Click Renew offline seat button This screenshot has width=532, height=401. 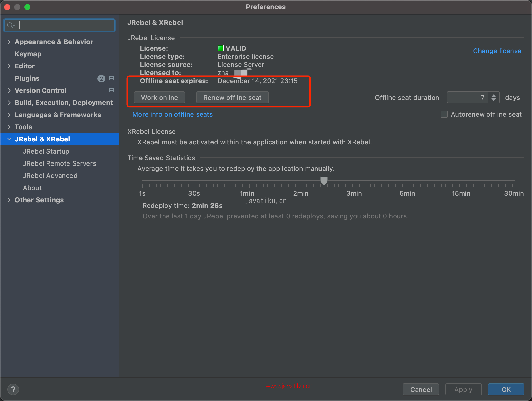click(x=232, y=98)
